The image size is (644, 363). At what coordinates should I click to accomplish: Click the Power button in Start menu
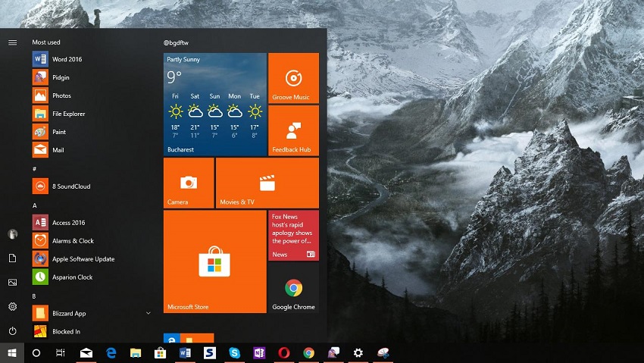coord(12,331)
